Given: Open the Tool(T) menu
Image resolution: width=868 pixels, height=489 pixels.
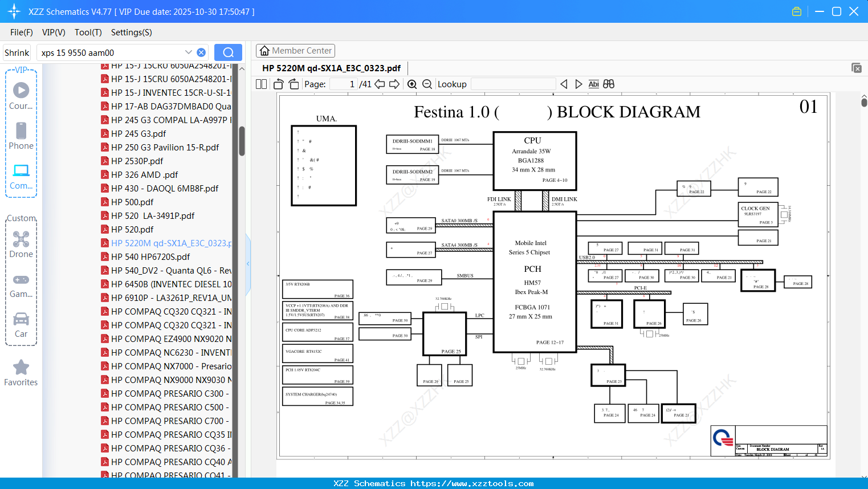Looking at the screenshot, I should 88,32.
